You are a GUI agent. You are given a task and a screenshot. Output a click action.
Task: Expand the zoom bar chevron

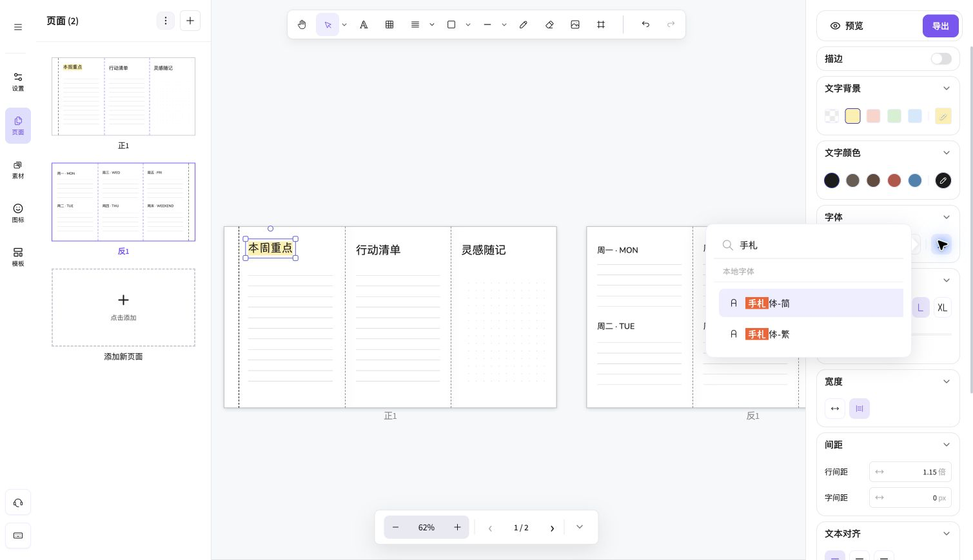tap(580, 527)
